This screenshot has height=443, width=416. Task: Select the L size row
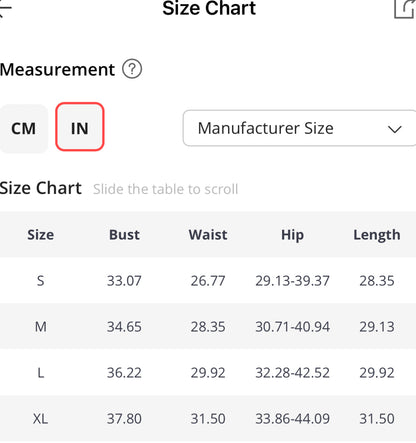(x=208, y=372)
